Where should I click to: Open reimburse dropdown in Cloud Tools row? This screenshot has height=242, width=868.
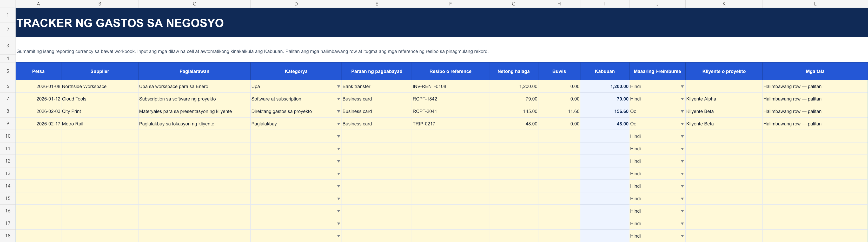click(x=682, y=99)
